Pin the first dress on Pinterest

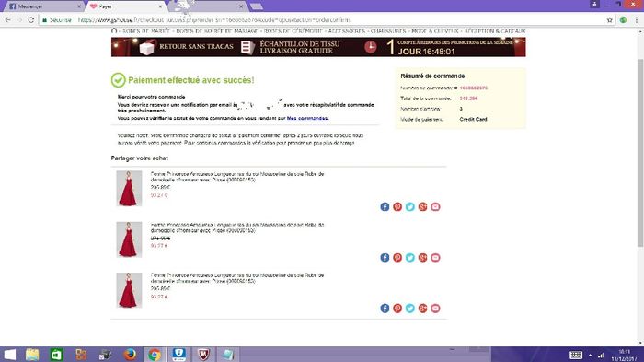[397, 206]
